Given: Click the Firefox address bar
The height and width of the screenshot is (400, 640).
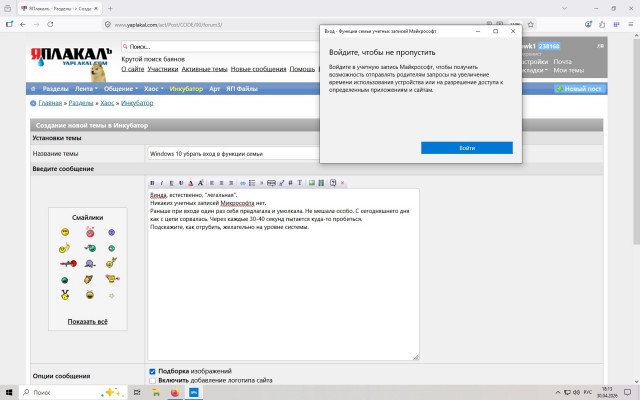Looking at the screenshot, I should point(294,24).
